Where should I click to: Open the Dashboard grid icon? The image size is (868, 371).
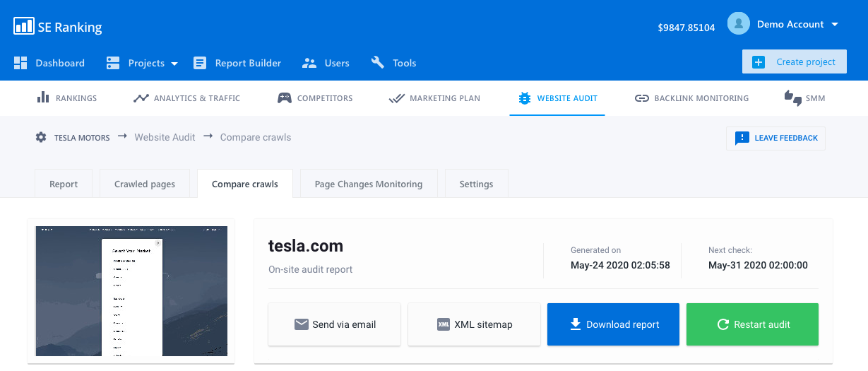click(x=20, y=63)
